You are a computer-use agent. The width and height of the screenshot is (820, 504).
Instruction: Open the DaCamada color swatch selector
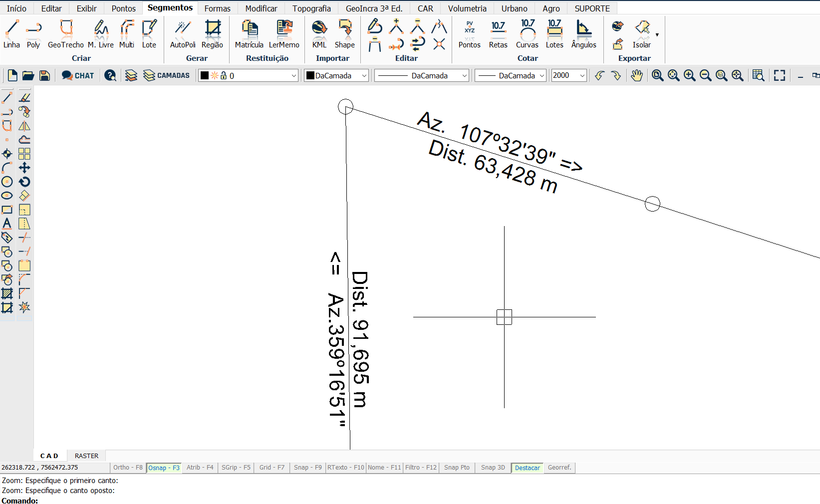[336, 75]
